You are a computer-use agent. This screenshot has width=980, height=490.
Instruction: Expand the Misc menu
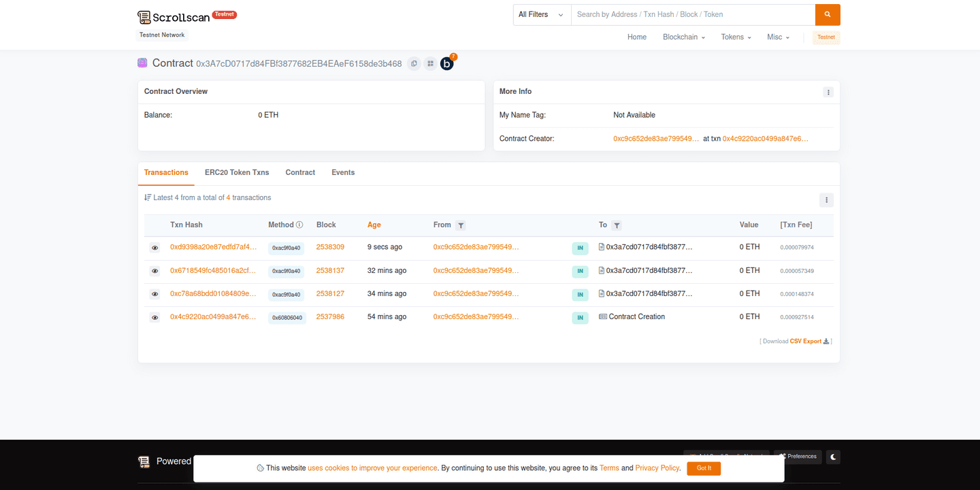tap(779, 37)
